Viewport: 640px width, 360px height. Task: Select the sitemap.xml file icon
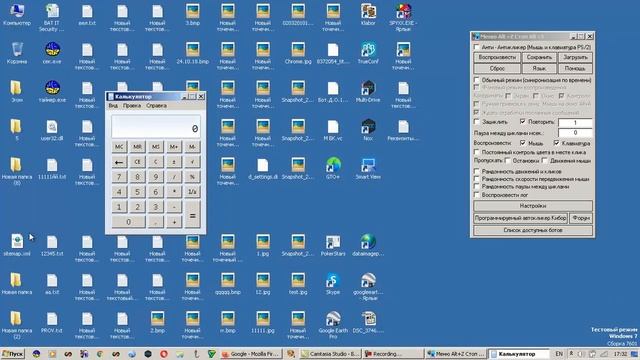pos(17,245)
